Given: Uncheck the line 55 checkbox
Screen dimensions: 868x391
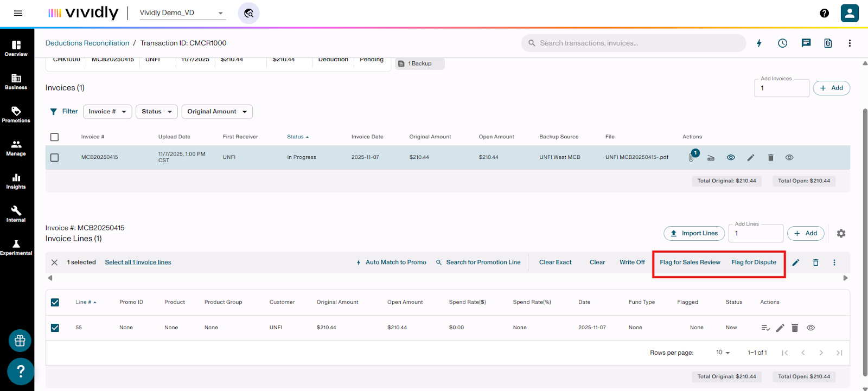Looking at the screenshot, I should point(55,328).
